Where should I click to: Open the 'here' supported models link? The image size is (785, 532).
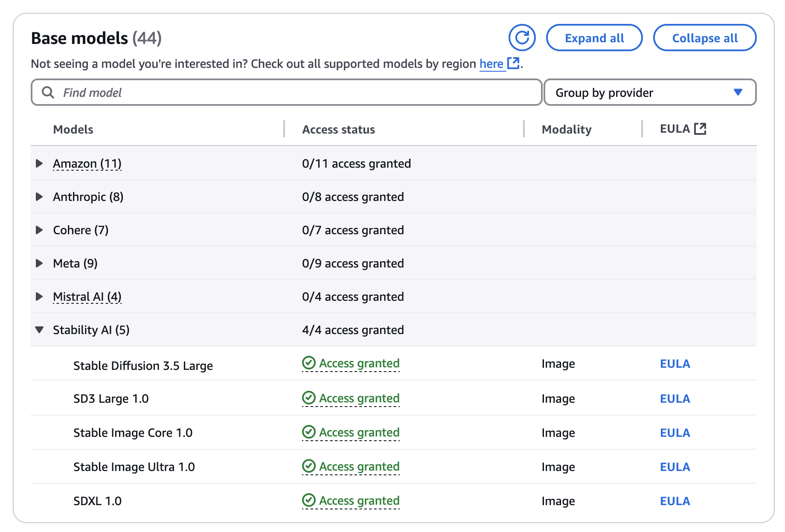[491, 64]
